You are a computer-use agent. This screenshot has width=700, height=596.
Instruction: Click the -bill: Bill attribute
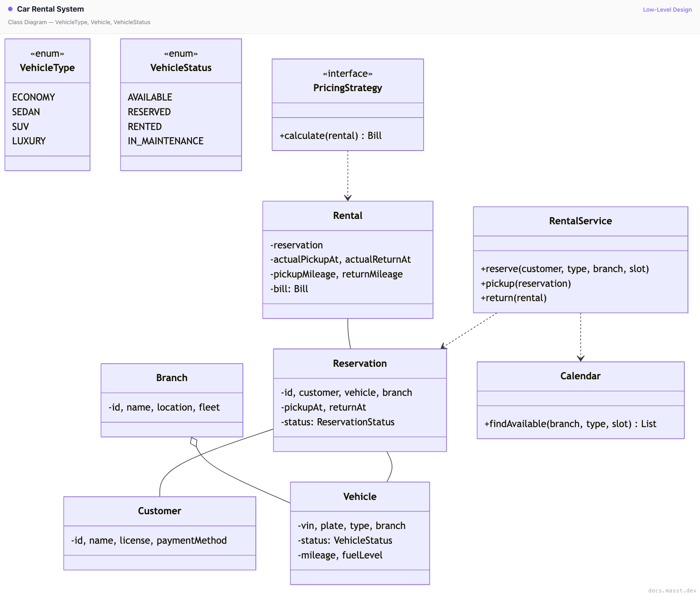coord(289,289)
